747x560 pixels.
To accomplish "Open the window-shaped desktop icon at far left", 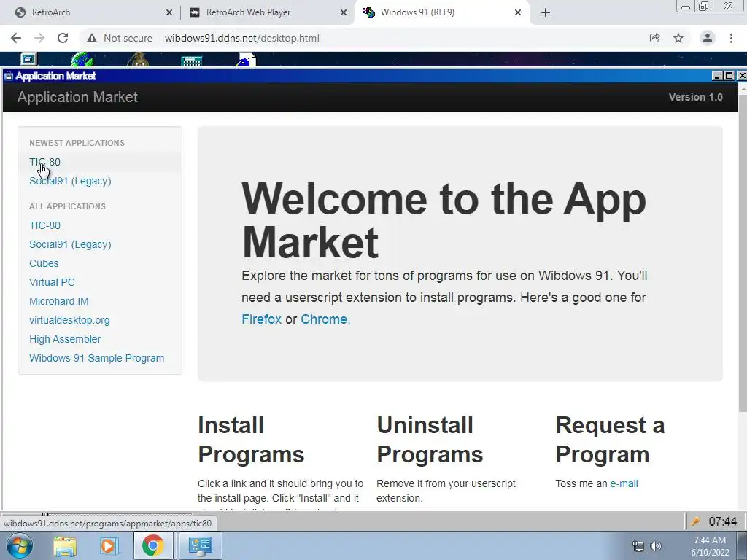I will [x=28, y=60].
